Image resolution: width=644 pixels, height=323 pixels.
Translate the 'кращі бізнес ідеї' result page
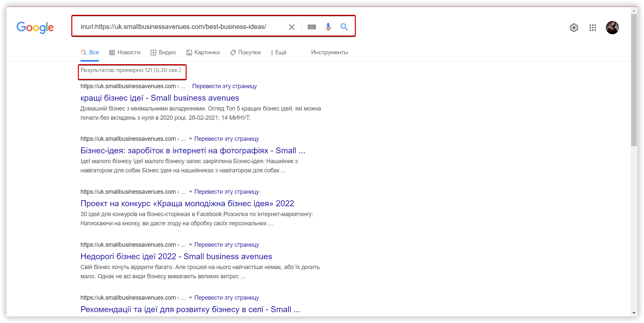tap(224, 86)
